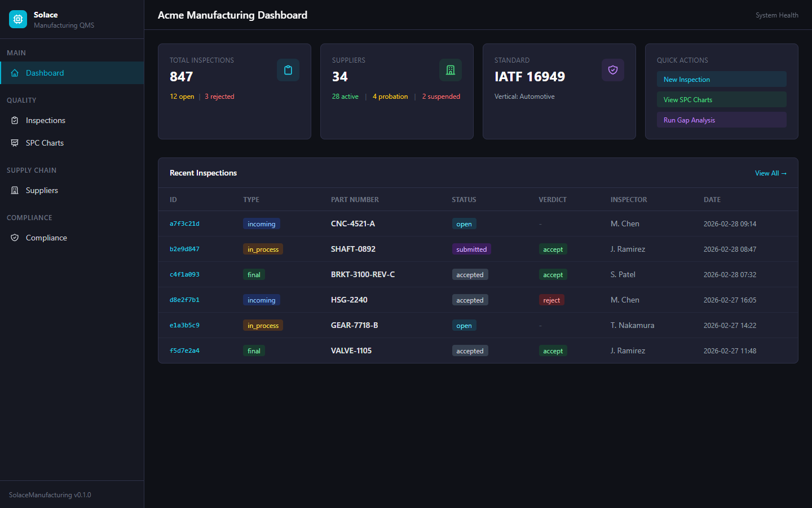Click the clipboard icon on the Total Inspections card
812x508 pixels.
(x=288, y=70)
